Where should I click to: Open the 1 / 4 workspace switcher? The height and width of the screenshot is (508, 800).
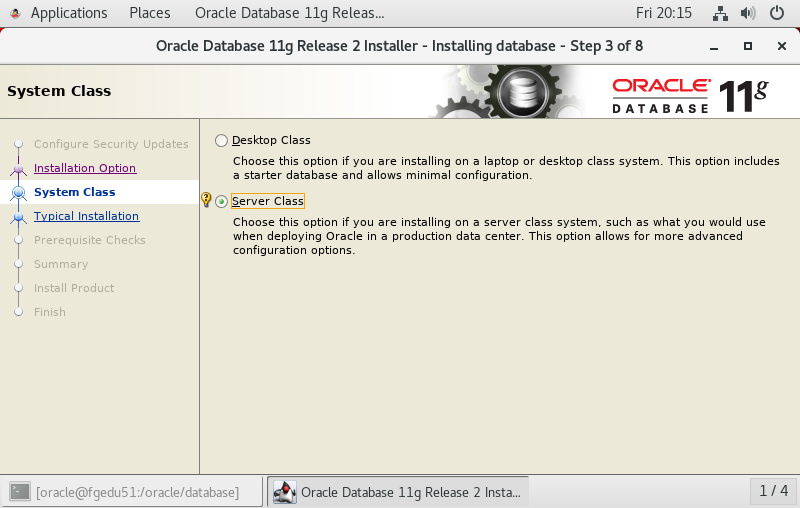(773, 491)
